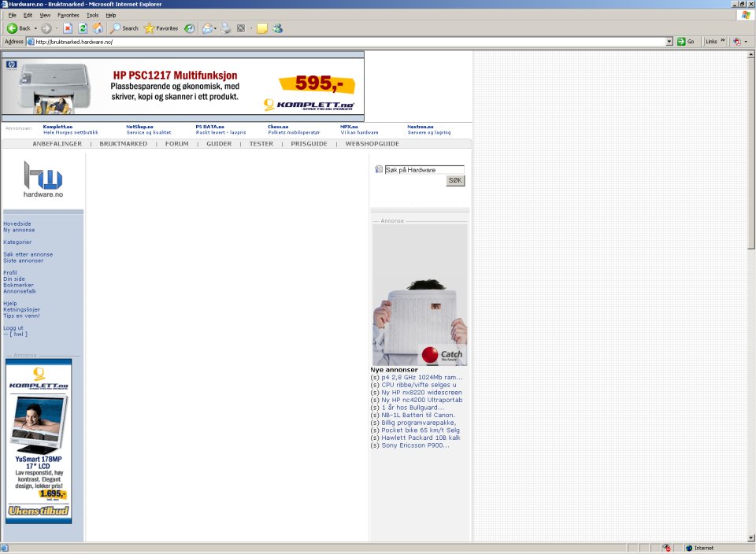Click the Logg ut link

coord(13,328)
